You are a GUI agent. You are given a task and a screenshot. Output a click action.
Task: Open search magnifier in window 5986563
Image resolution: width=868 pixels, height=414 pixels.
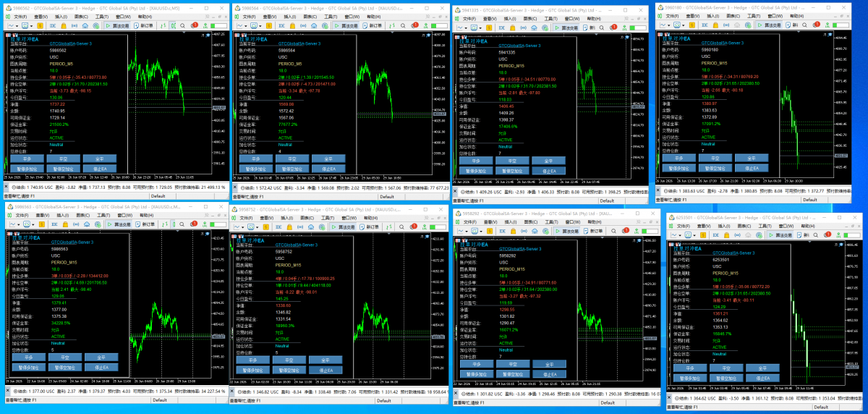[x=182, y=224]
